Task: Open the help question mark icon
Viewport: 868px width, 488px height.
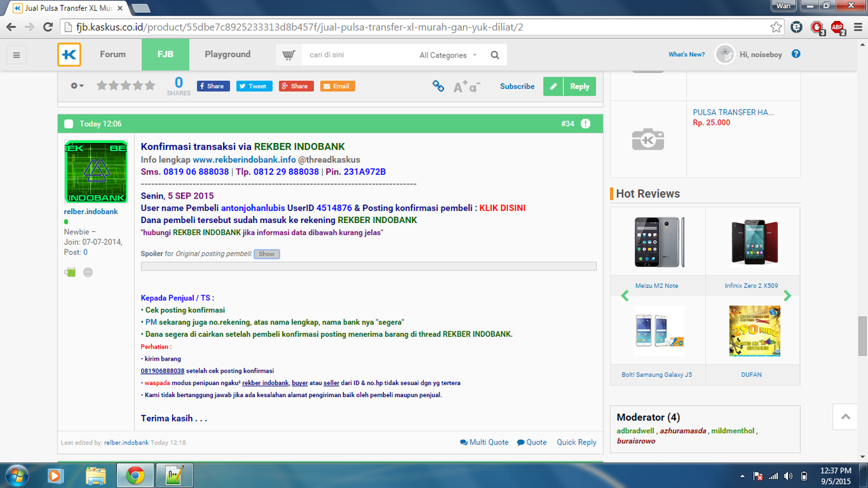Action: [796, 54]
